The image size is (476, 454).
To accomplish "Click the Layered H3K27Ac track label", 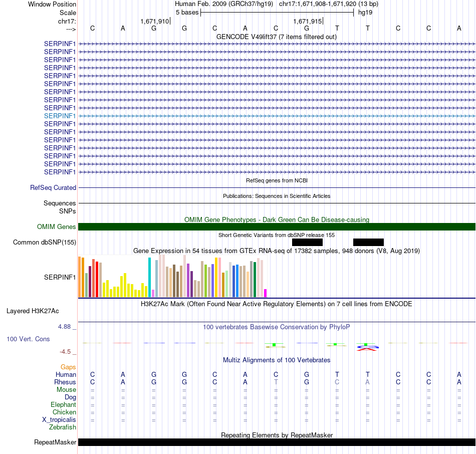I will [33, 311].
